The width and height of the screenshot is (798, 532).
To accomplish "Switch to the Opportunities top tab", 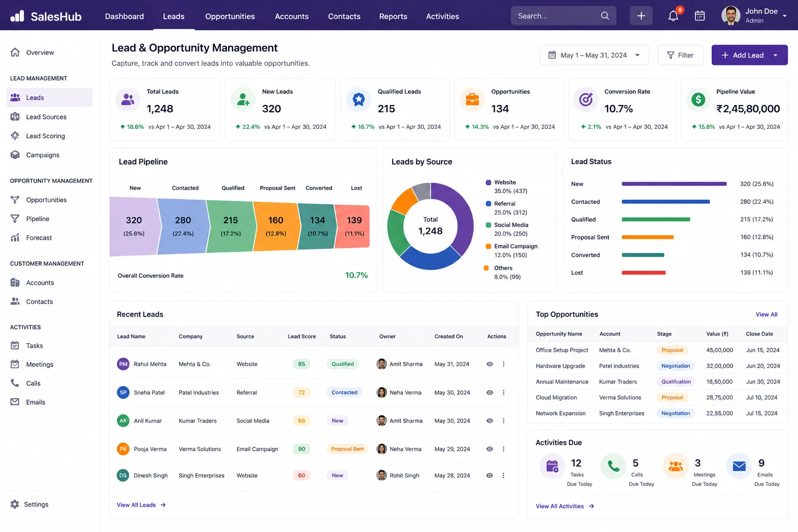I will pos(230,17).
